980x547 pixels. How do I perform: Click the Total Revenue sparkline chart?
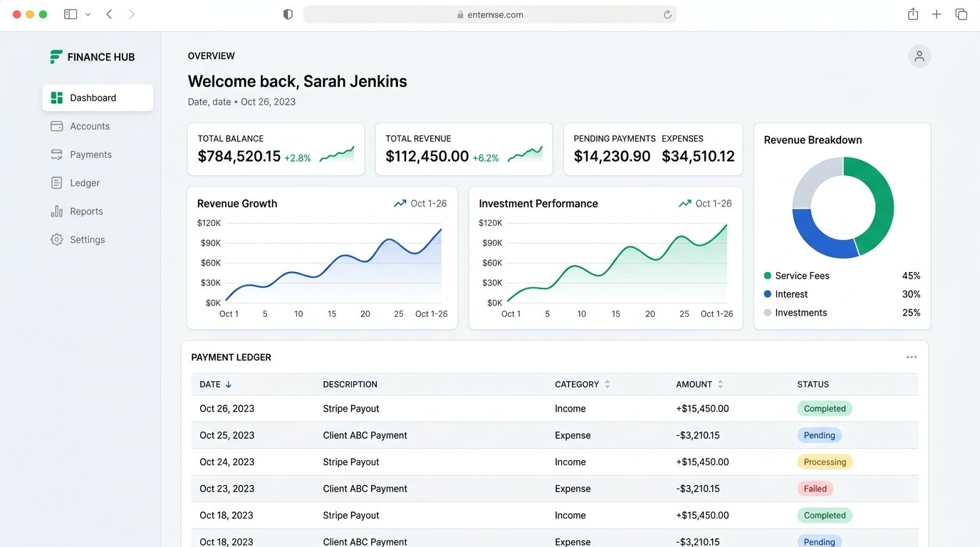[525, 155]
